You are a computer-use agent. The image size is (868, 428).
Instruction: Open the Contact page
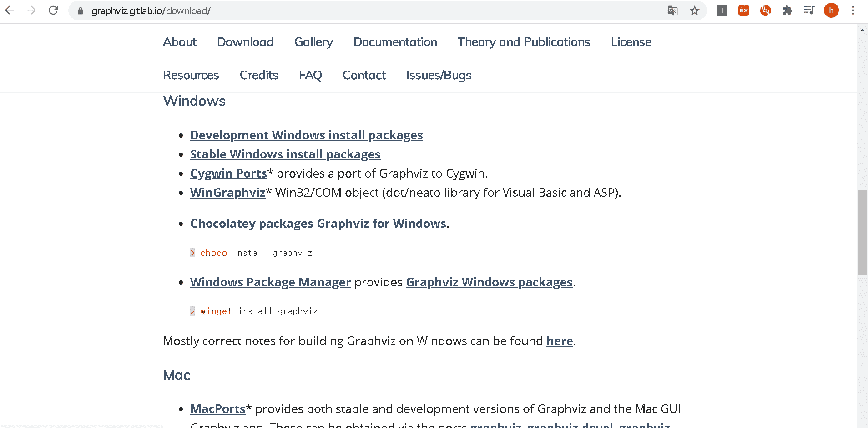tap(364, 75)
